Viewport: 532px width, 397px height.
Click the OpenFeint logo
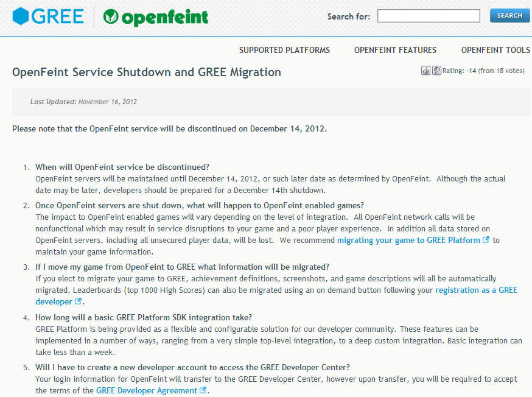tap(156, 17)
